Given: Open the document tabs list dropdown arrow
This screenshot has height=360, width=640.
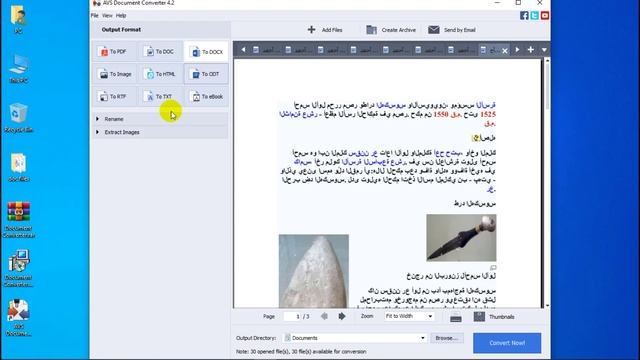Looking at the screenshot, I should pyautogui.click(x=544, y=50).
